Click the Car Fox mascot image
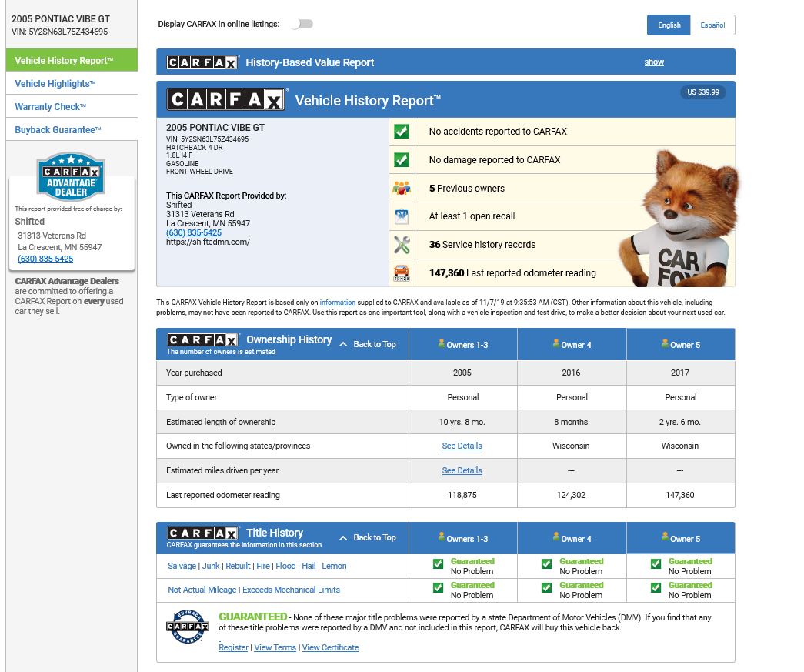The height and width of the screenshot is (672, 804). pyautogui.click(x=678, y=219)
